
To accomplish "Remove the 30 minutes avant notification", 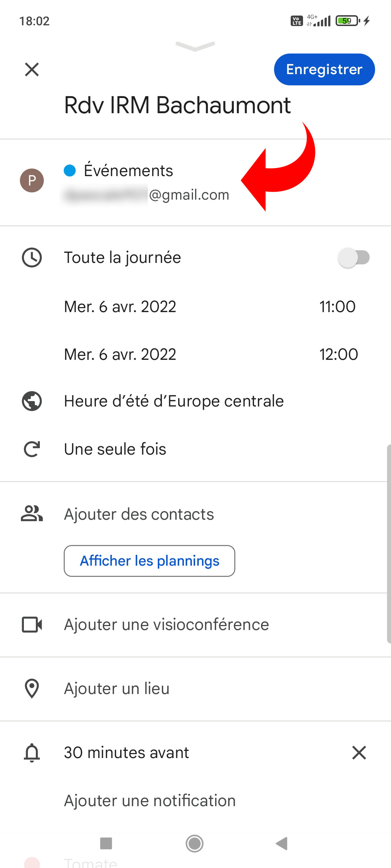I will point(359,753).
